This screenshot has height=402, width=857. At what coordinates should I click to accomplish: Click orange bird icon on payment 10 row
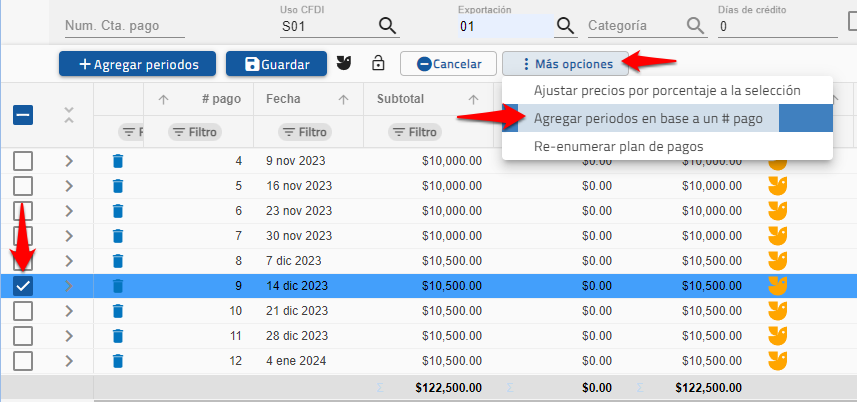coord(777,311)
